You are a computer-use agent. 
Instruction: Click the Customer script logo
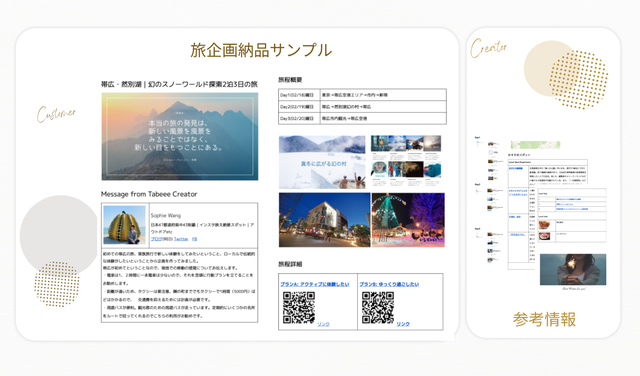(56, 114)
